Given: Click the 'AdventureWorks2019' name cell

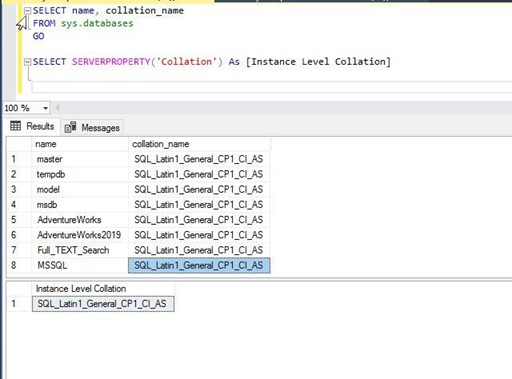Looking at the screenshot, I should (80, 235).
